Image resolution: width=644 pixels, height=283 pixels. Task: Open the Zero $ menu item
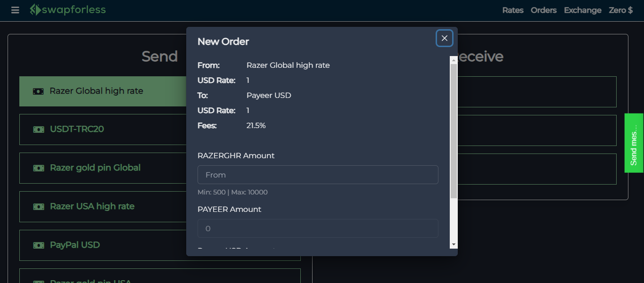(x=621, y=10)
